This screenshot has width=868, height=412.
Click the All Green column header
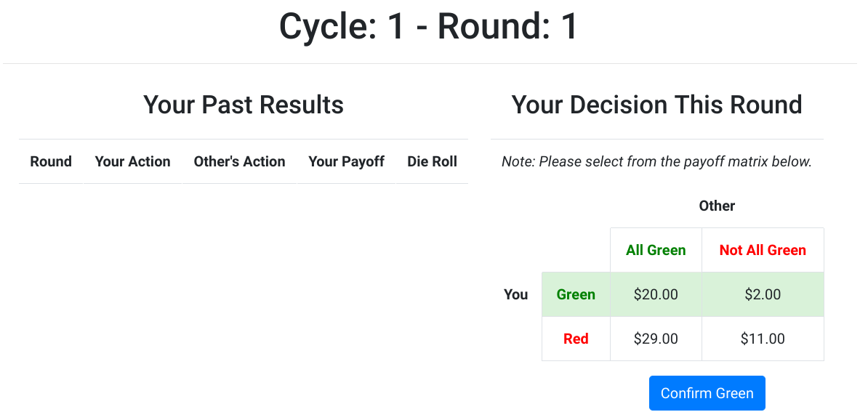656,250
